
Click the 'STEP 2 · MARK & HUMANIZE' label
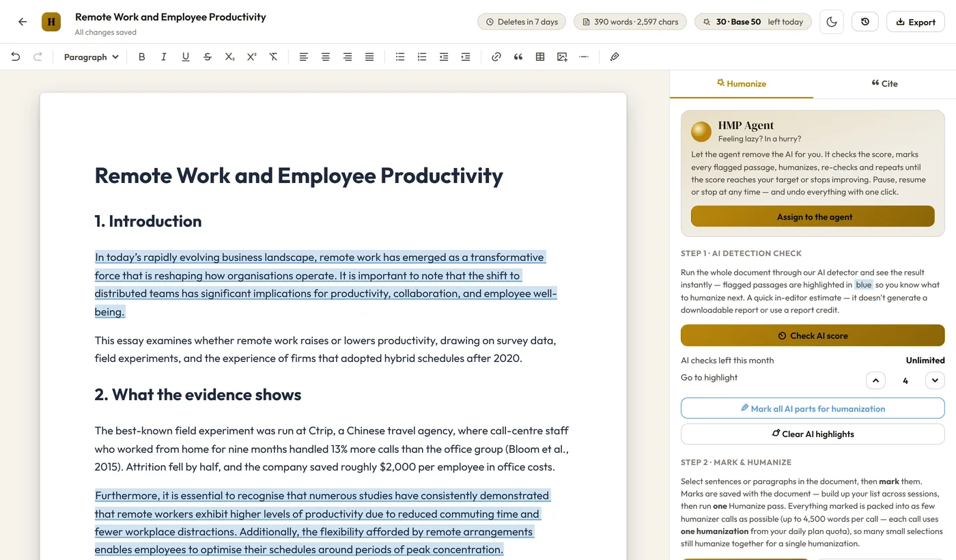pos(736,462)
